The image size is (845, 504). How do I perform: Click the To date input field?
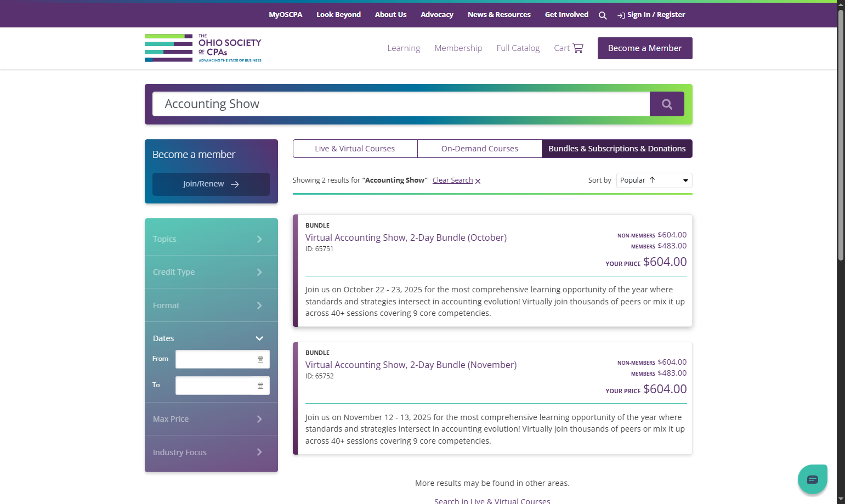click(223, 386)
